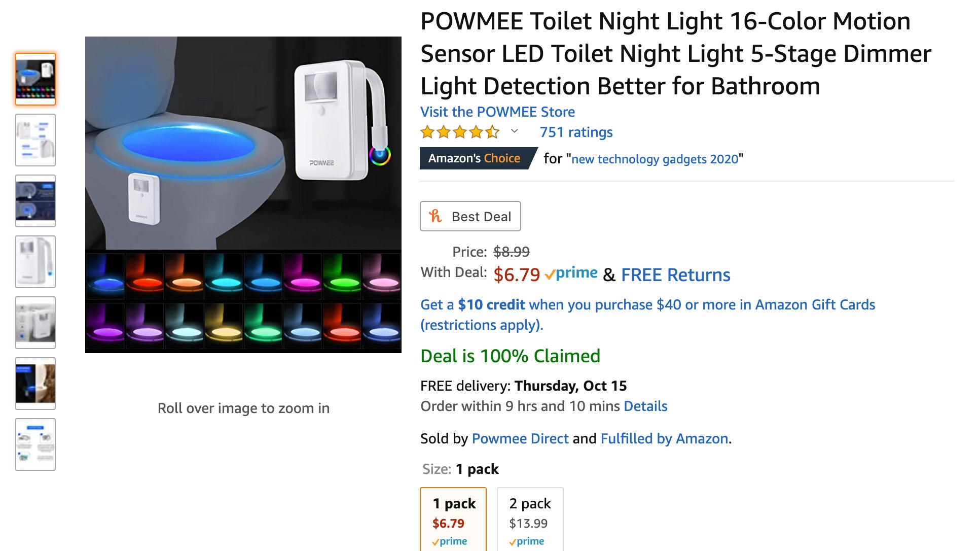The image size is (980, 551).
Task: Click the Prime badge under the 1 pack option
Action: 452,541
